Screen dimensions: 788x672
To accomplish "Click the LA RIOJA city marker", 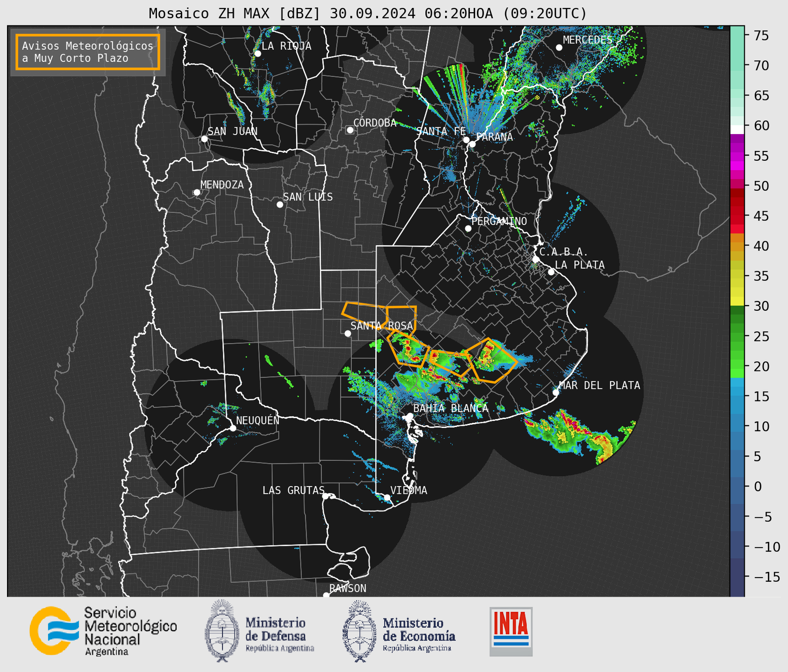I will coord(257,54).
